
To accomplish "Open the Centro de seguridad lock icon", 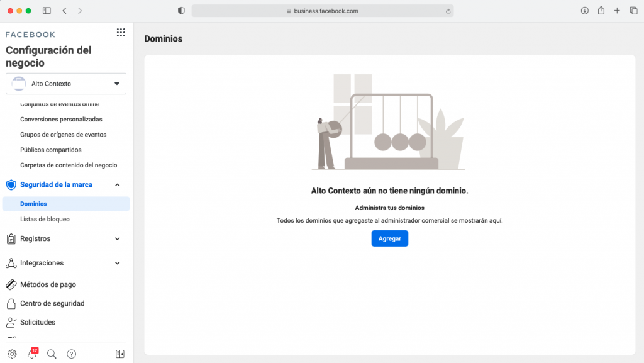I will pyautogui.click(x=11, y=303).
